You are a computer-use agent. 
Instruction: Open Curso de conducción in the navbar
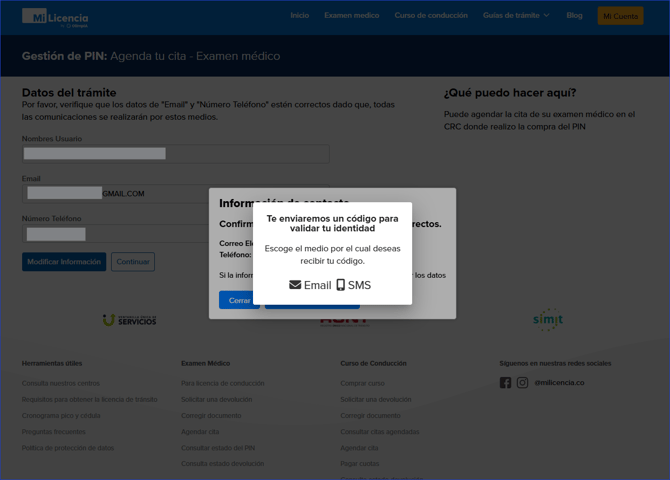[x=430, y=16]
